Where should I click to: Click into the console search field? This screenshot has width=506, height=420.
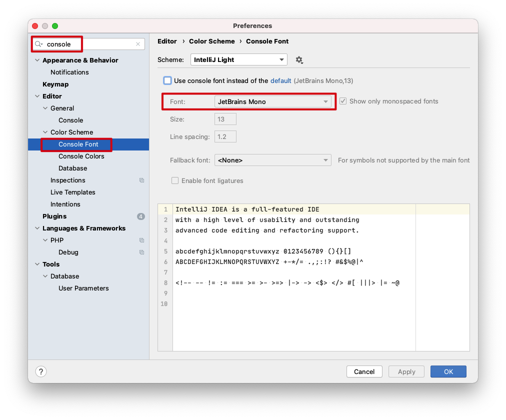[x=88, y=44]
